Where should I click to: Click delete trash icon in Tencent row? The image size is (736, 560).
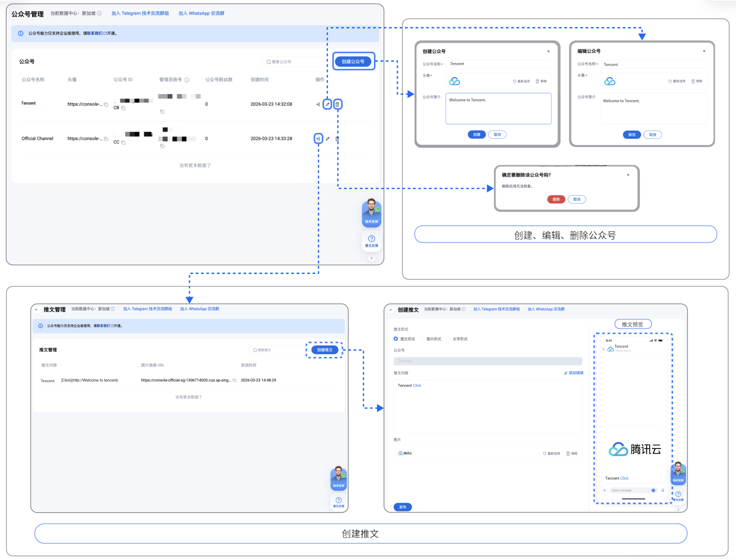click(x=337, y=104)
